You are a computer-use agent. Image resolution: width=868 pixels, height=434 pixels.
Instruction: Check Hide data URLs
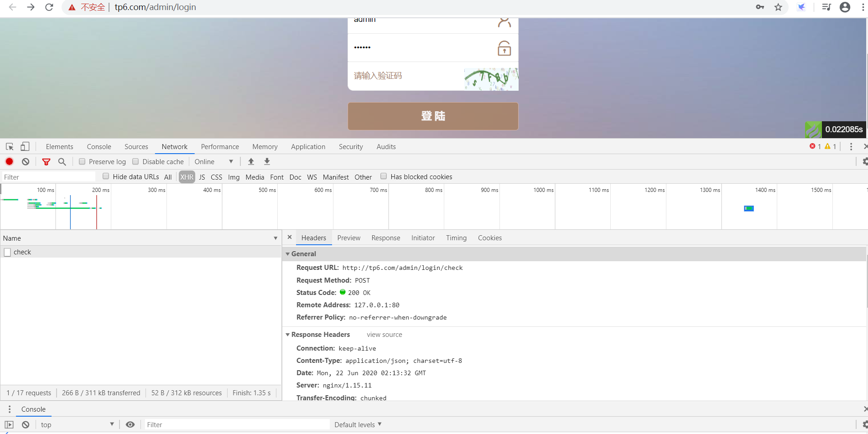point(106,176)
